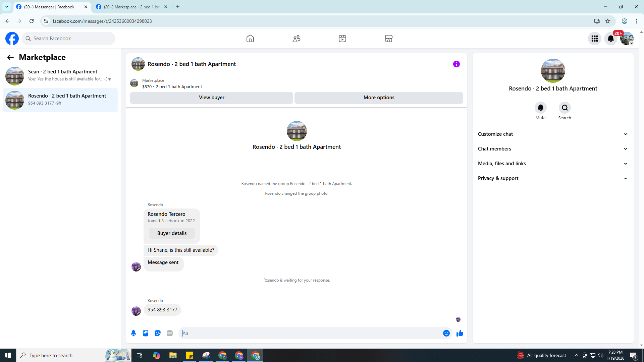The width and height of the screenshot is (644, 362).
Task: Send a thumbs-up like
Action: point(460,333)
